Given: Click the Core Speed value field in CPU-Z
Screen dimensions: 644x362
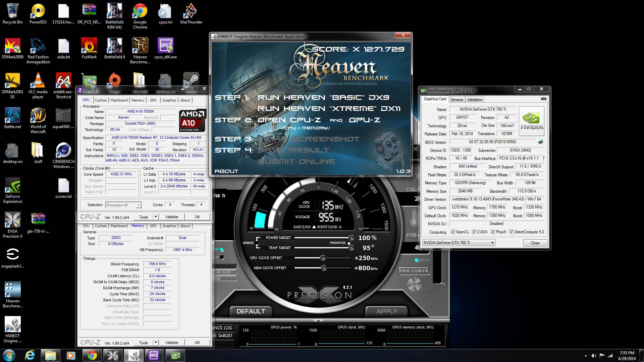Looking at the screenshot, I should [121, 174].
